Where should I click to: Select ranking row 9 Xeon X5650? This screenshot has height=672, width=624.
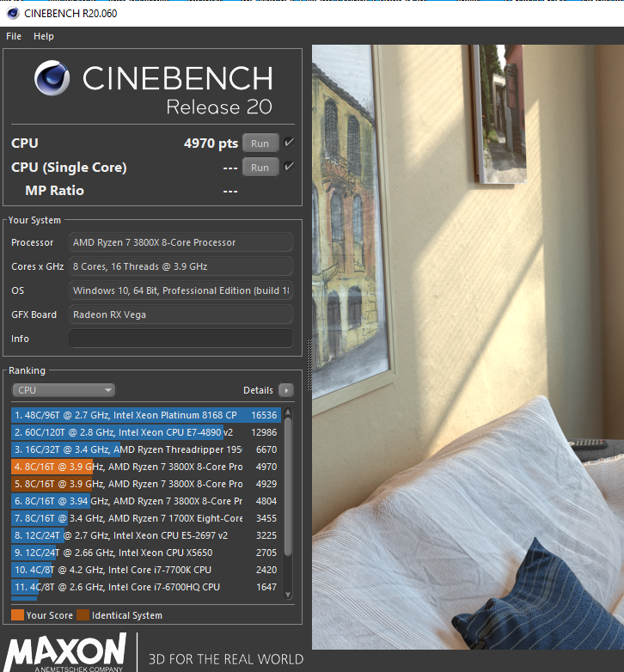pyautogui.click(x=146, y=553)
